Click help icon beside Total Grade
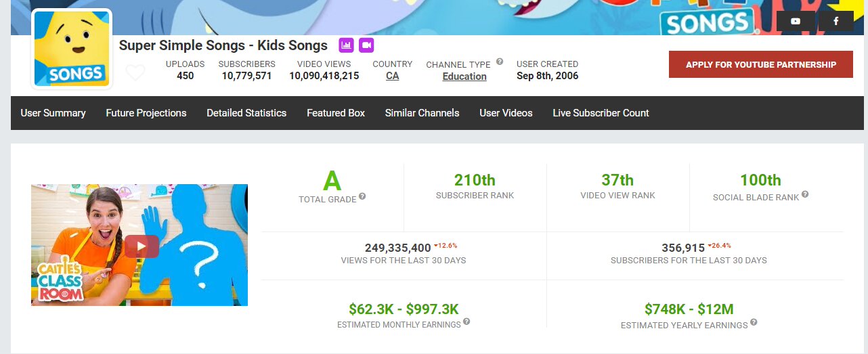This screenshot has width=868, height=354. coord(362,196)
